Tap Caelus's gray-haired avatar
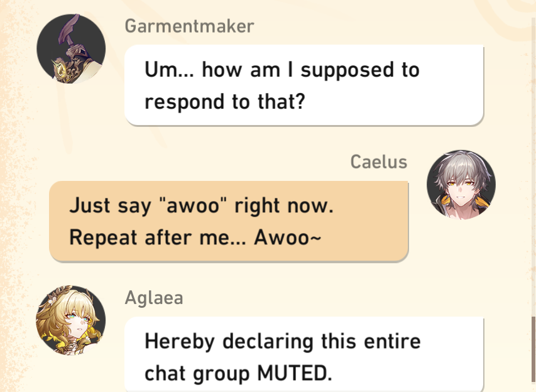The width and height of the screenshot is (536, 392). 461,184
